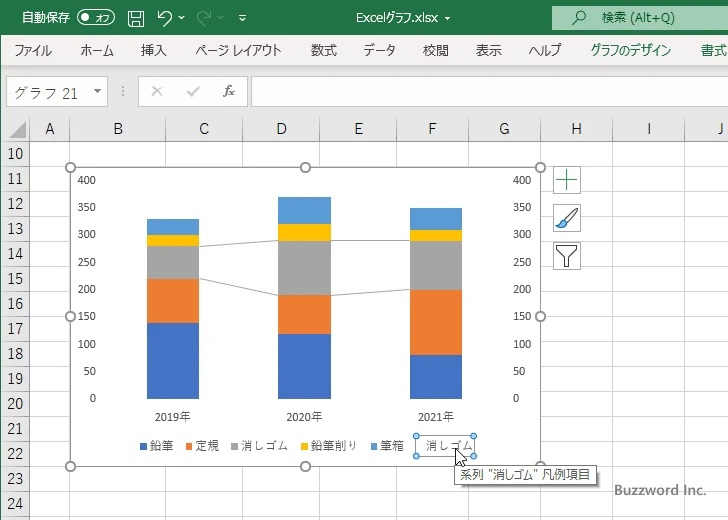The width and height of the screenshot is (728, 520).
Task: Toggle the 自動保存 (AutoSave) switch
Action: pyautogui.click(x=96, y=18)
